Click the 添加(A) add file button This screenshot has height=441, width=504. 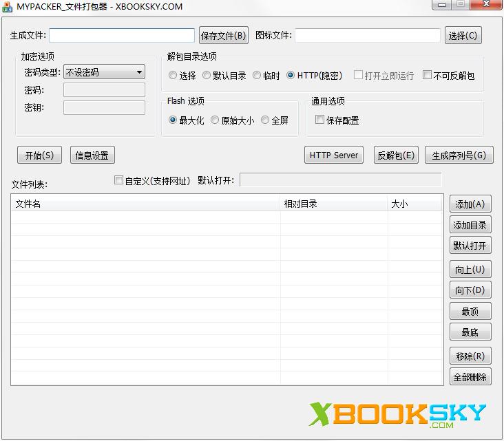(470, 204)
